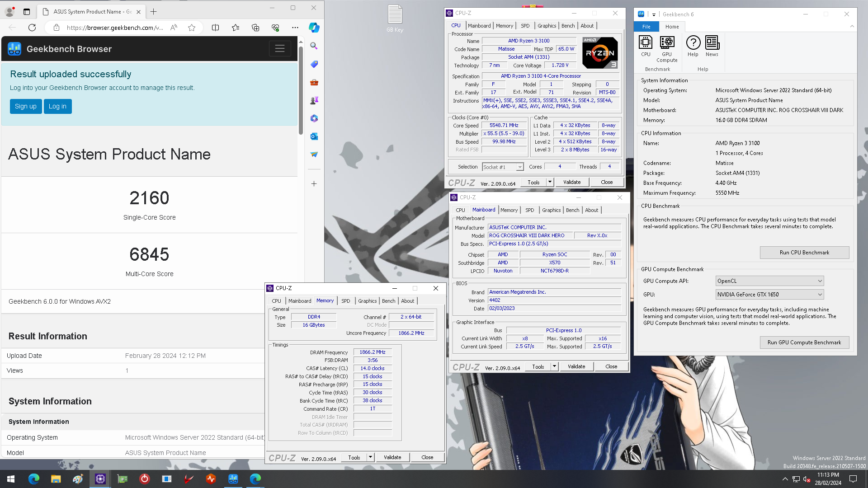Toggle Edge split screen icon
868x488 pixels.
(216, 28)
